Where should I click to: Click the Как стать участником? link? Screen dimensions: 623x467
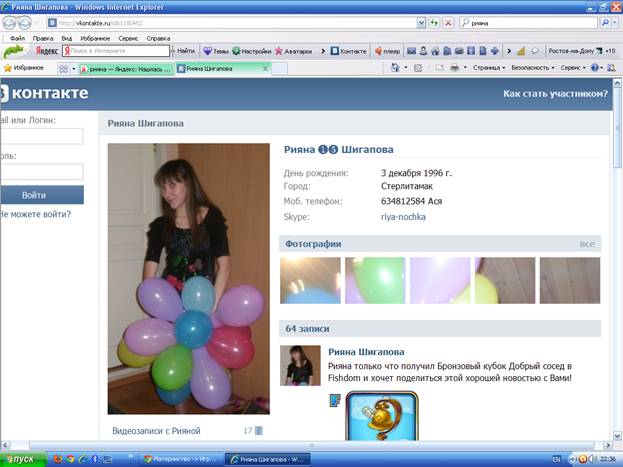[x=555, y=94]
